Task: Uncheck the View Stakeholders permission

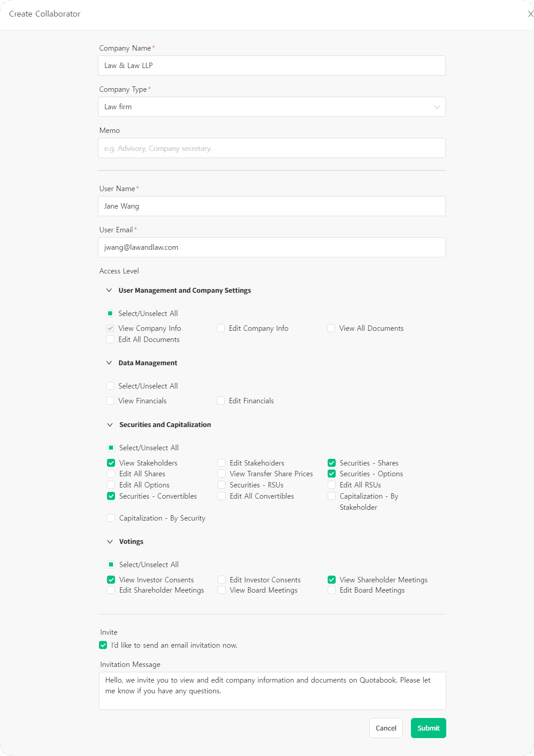Action: coord(111,463)
